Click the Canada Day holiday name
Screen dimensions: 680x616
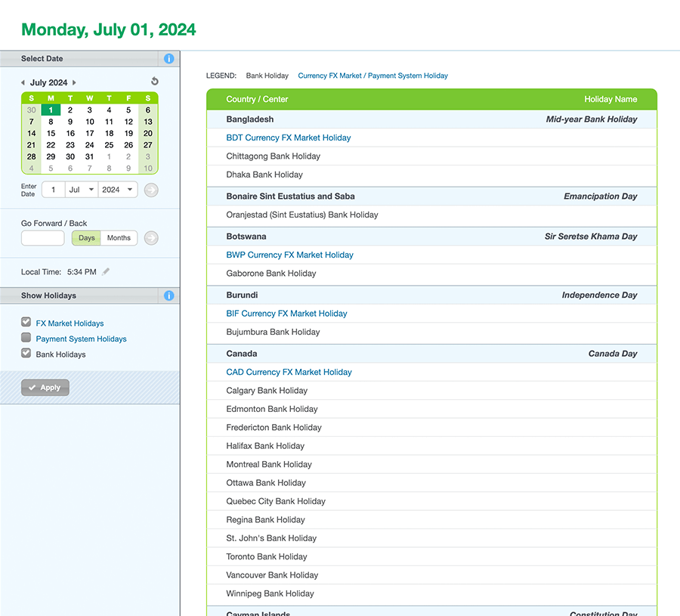(x=613, y=354)
